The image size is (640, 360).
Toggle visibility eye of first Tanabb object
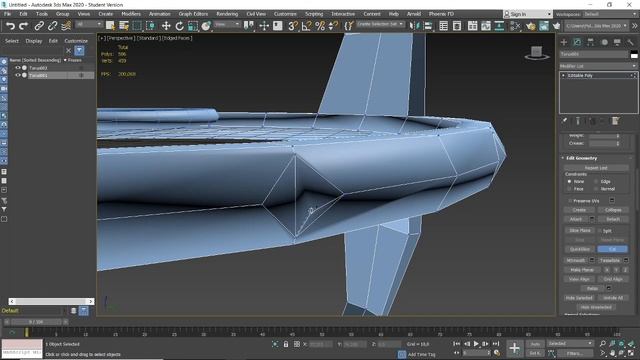coord(18,68)
